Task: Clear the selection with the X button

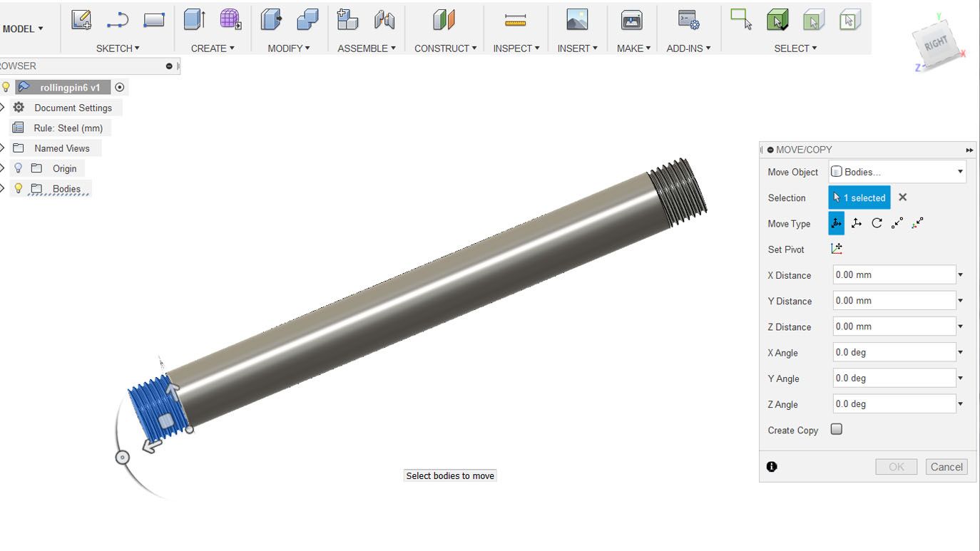Action: [902, 197]
